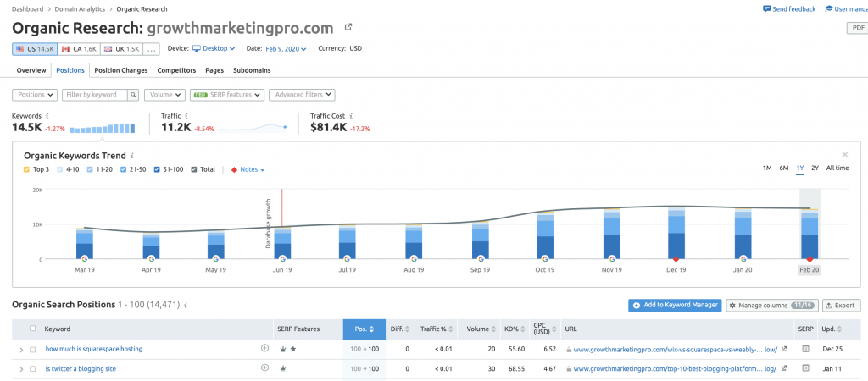Click Add to Keyword Manager button
Screen dimensions: 868x381
pos(675,306)
